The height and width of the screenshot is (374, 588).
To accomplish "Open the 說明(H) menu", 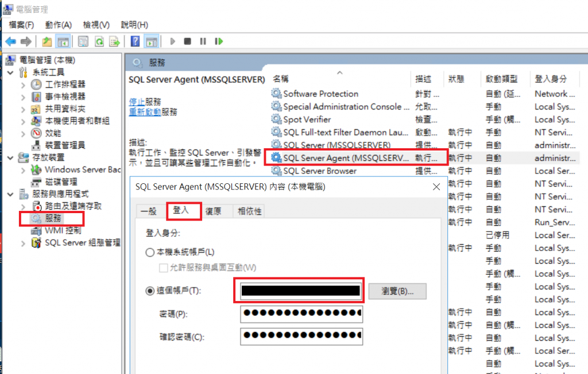I will pyautogui.click(x=134, y=25).
